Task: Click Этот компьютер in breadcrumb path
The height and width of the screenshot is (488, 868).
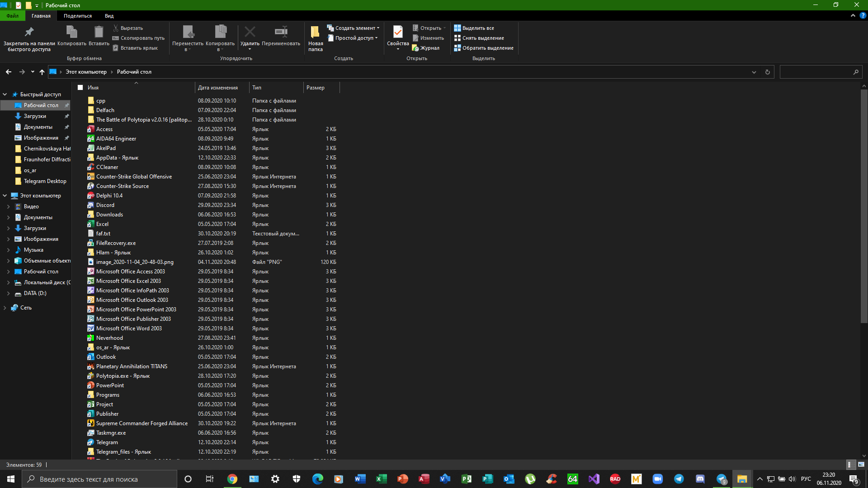Action: (x=86, y=72)
